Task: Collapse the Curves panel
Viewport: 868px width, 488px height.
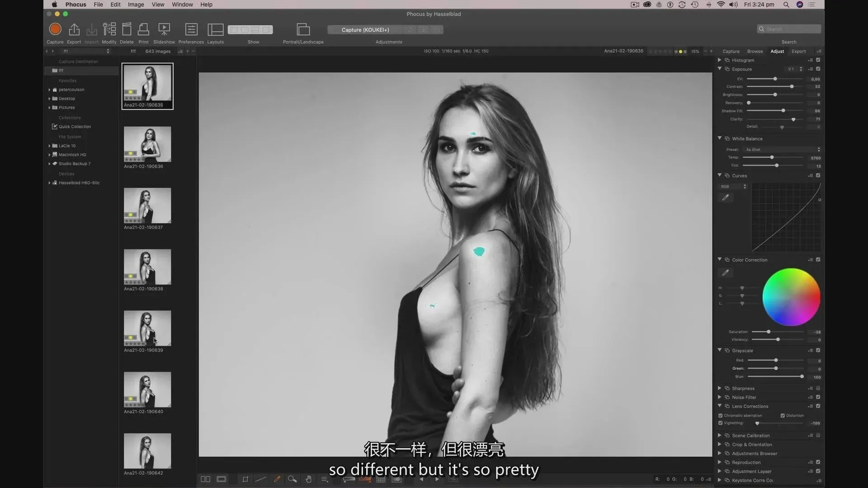Action: (719, 175)
